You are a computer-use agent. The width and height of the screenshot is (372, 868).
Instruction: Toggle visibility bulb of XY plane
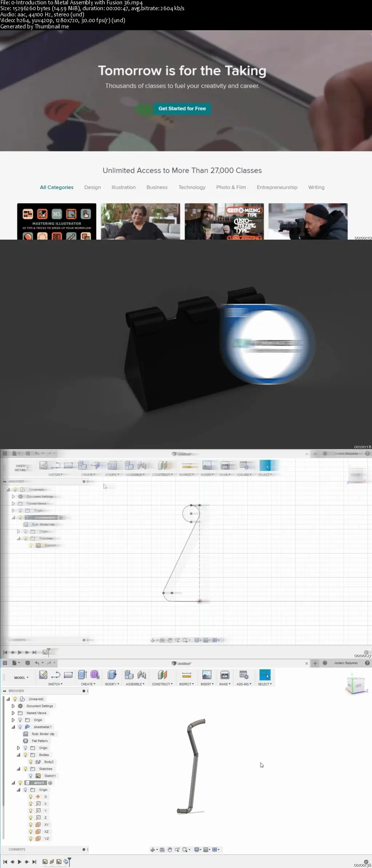[x=31, y=824]
